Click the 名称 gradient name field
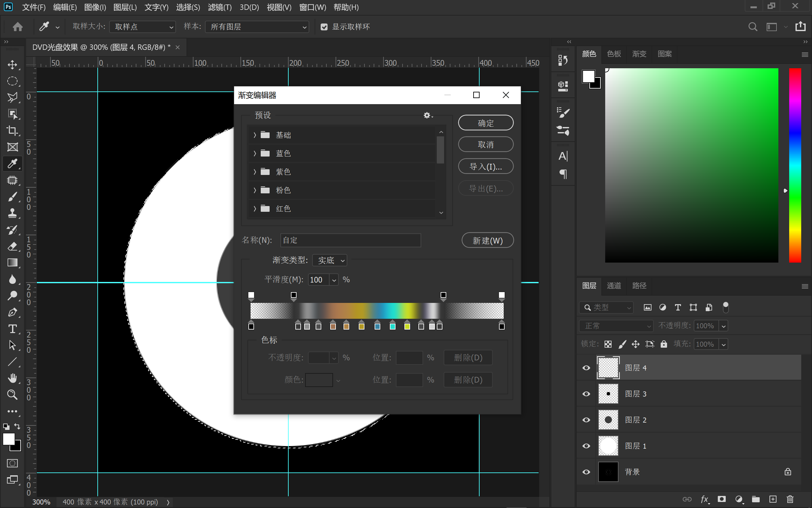This screenshot has width=812, height=508. click(350, 240)
